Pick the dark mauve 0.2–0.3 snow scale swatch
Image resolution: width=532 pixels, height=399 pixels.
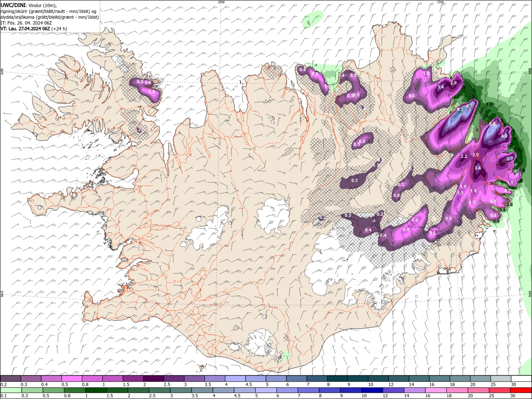tap(10, 379)
